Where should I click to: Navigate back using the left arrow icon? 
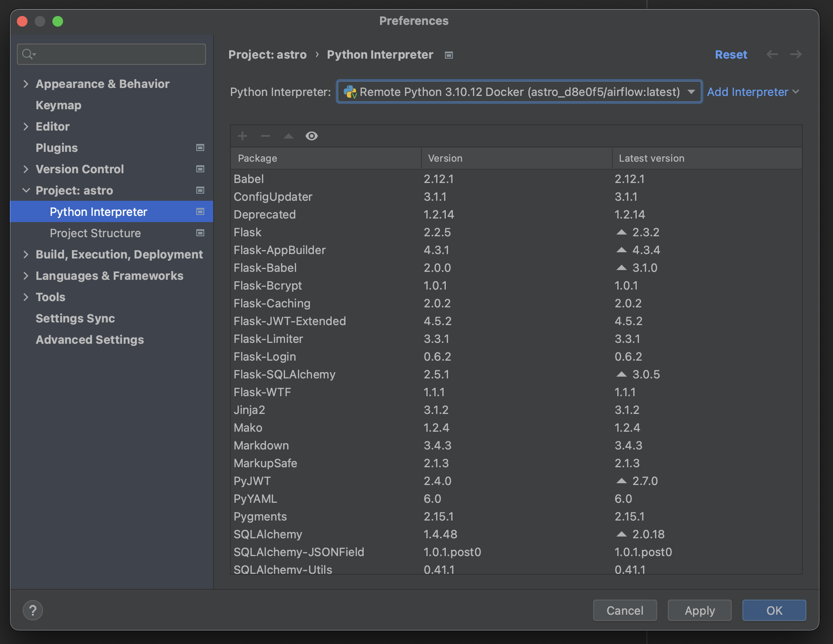pos(773,54)
